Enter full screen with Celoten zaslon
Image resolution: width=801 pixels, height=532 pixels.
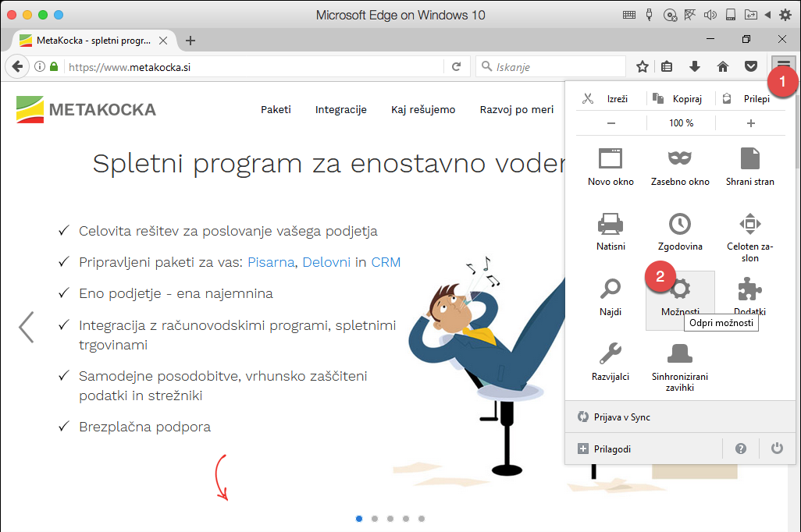[750, 237]
